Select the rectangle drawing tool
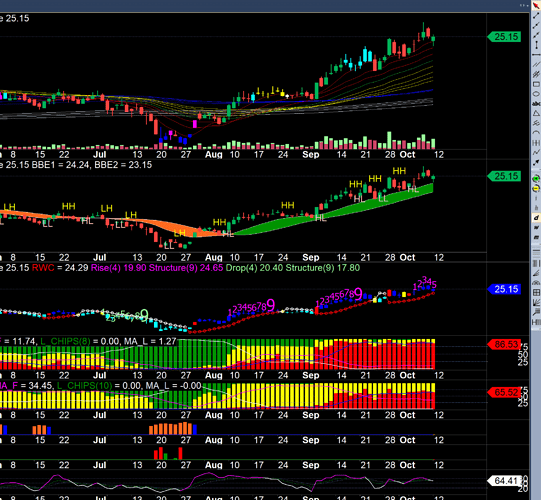541x500 pixels. pos(536,84)
